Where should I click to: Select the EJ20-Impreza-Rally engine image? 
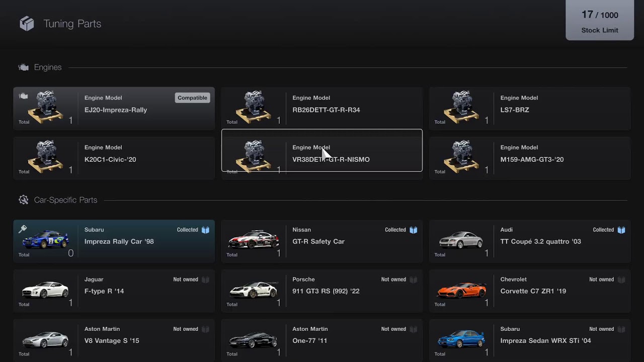(x=46, y=107)
